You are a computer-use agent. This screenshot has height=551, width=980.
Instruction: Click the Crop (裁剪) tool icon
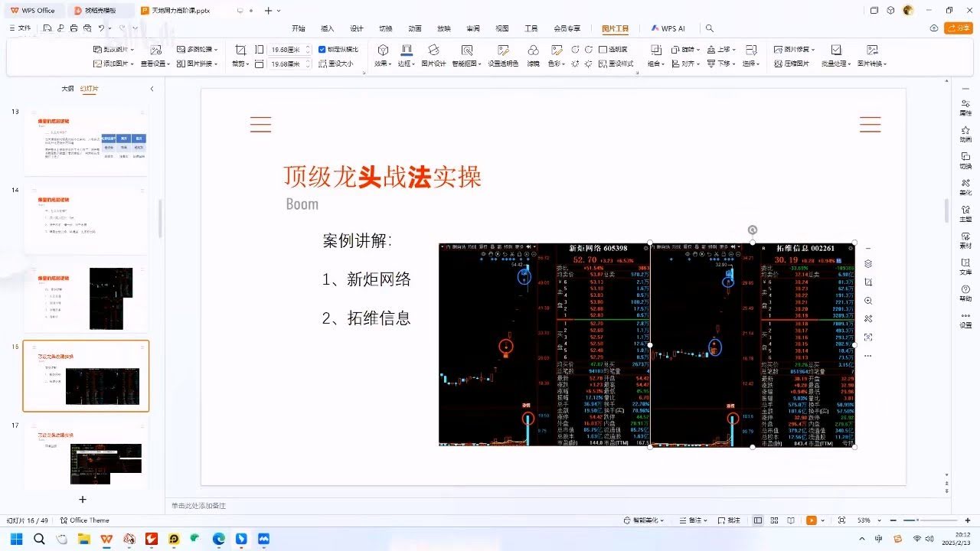pyautogui.click(x=240, y=50)
